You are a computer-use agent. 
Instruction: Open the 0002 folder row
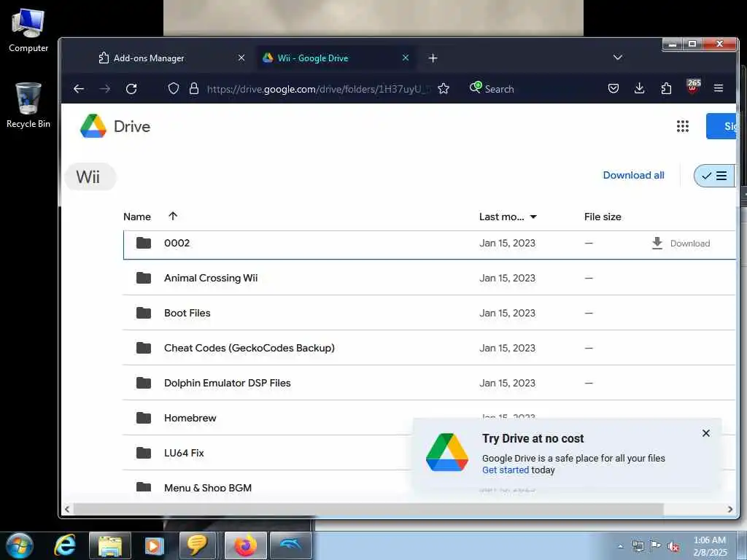[429, 245]
